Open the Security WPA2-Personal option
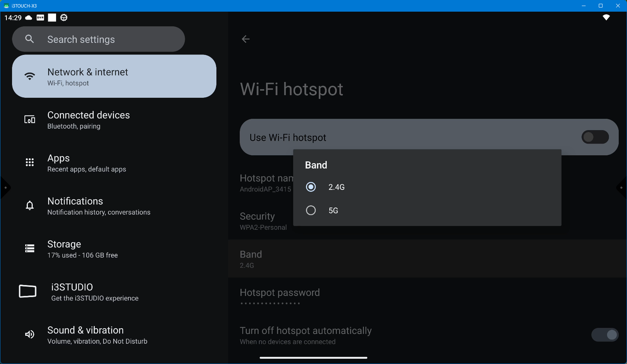The height and width of the screenshot is (364, 627). coord(263,221)
